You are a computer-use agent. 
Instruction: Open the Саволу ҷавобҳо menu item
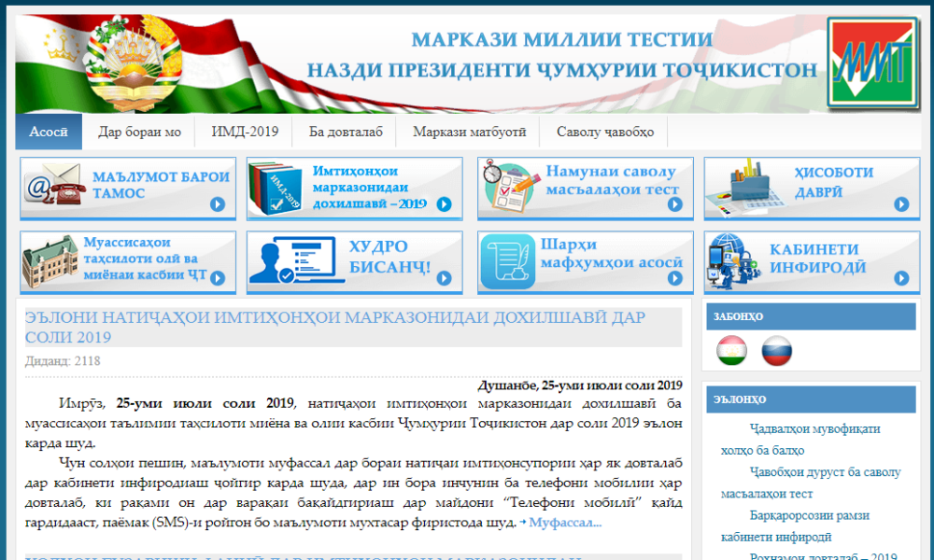(604, 132)
